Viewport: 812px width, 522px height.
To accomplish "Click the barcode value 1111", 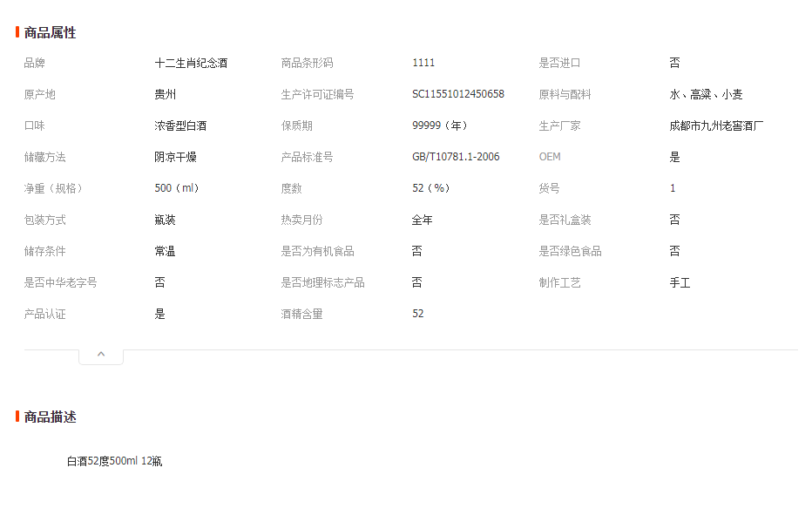I will 423,64.
